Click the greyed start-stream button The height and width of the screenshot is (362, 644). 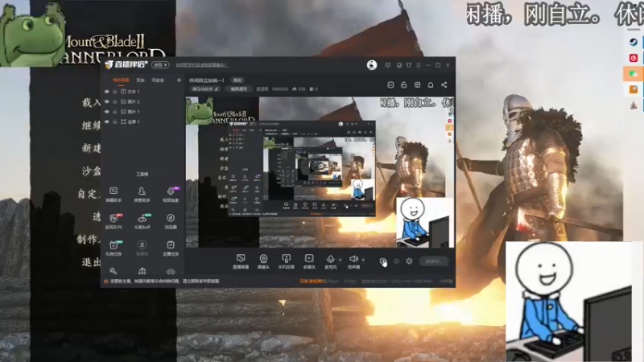click(434, 261)
